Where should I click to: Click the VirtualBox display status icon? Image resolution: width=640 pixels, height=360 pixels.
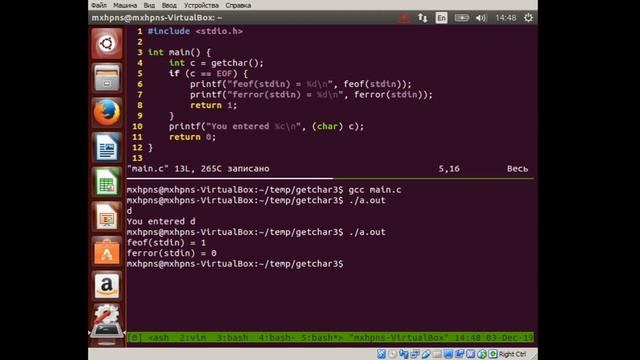(448, 354)
